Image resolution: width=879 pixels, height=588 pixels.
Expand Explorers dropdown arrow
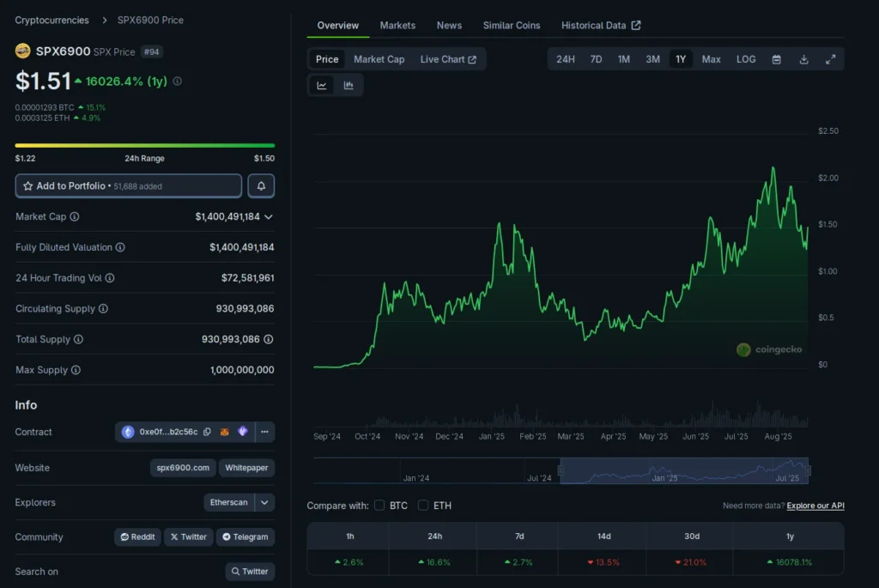(264, 502)
